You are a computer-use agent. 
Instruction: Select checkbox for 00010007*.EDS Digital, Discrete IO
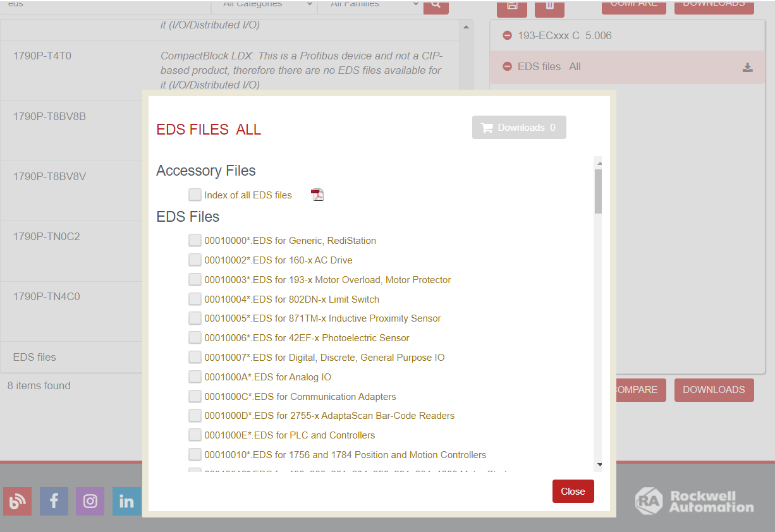point(195,357)
